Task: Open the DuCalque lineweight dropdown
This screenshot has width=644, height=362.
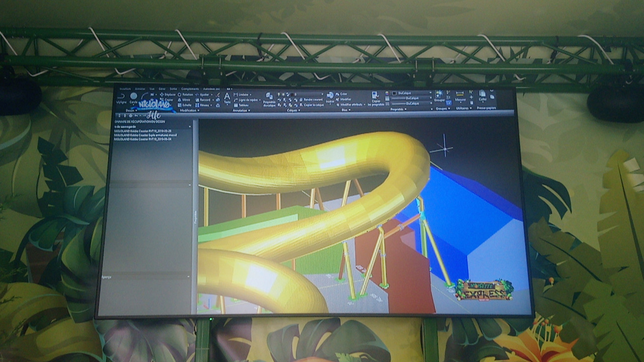Action: 431,98
